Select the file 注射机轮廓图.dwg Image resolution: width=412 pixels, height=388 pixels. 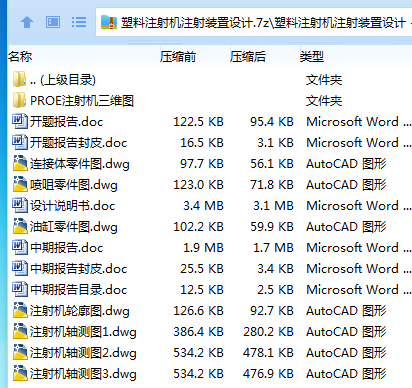point(80,311)
